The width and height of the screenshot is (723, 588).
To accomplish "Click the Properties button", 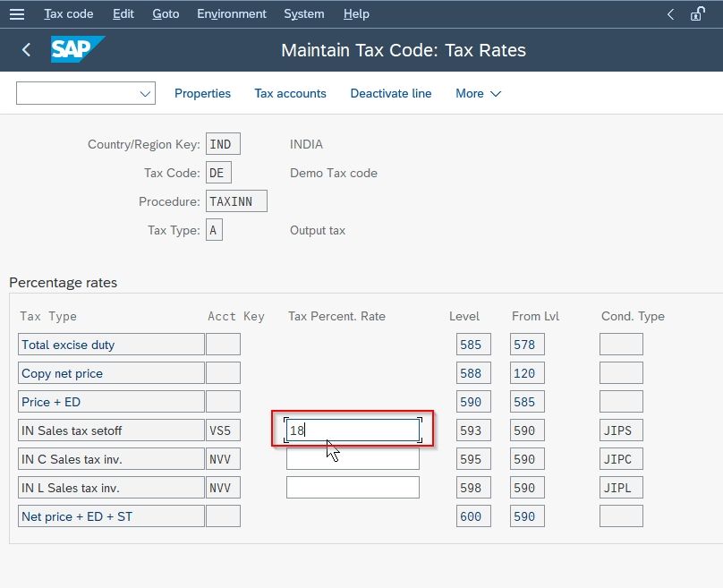I will tap(202, 94).
